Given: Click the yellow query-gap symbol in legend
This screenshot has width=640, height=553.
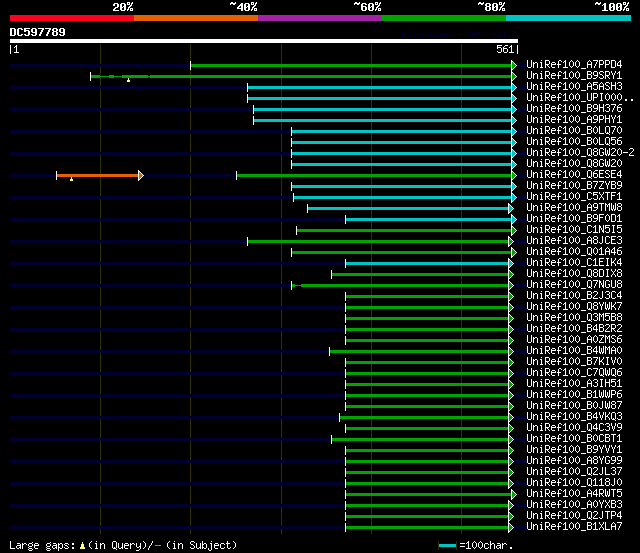Looking at the screenshot, I should (x=82, y=546).
